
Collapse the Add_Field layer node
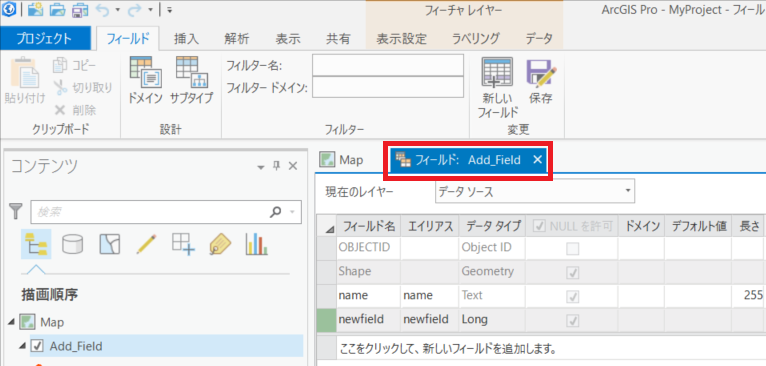coord(22,346)
